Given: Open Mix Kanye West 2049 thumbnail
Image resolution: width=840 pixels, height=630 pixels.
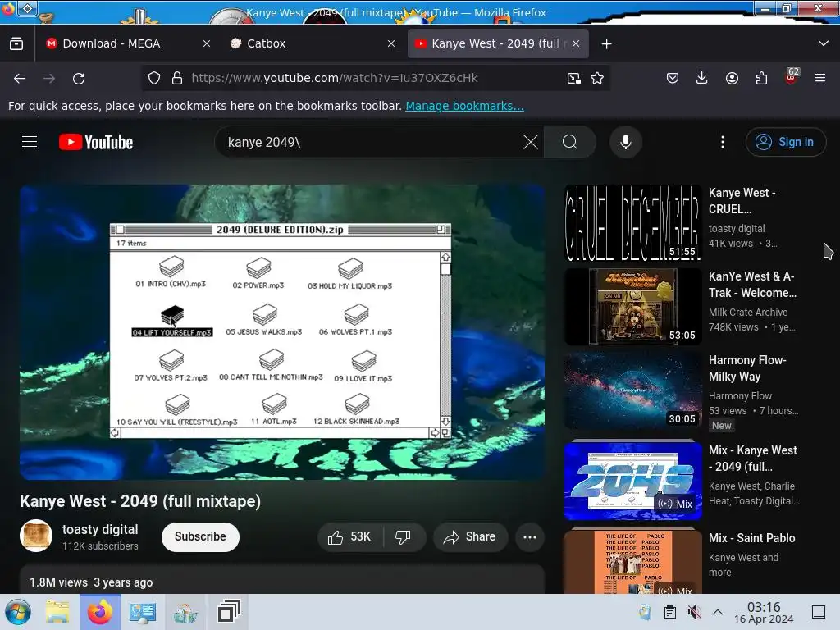Looking at the screenshot, I should [632, 480].
